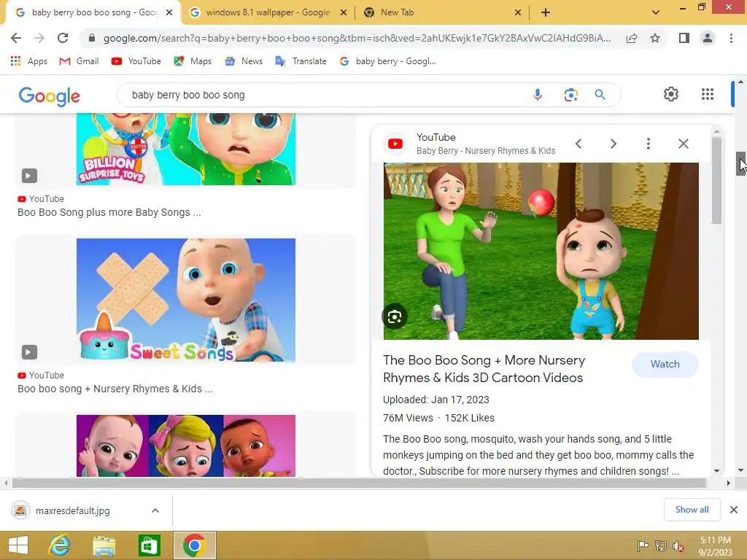
Task: Bookmark this page with the star icon
Action: click(x=655, y=38)
